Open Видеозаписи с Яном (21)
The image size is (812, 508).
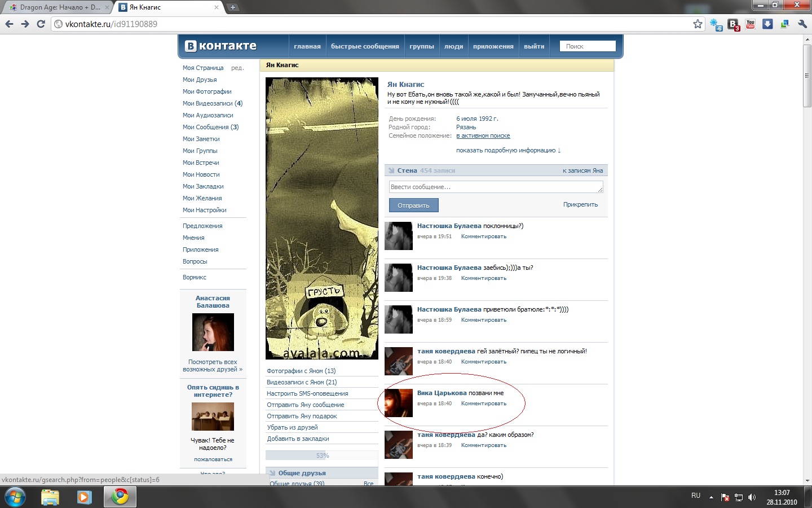302,382
